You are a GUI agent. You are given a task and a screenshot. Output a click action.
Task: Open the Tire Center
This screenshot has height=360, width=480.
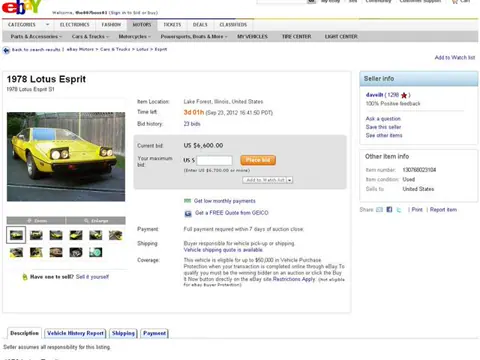(296, 36)
